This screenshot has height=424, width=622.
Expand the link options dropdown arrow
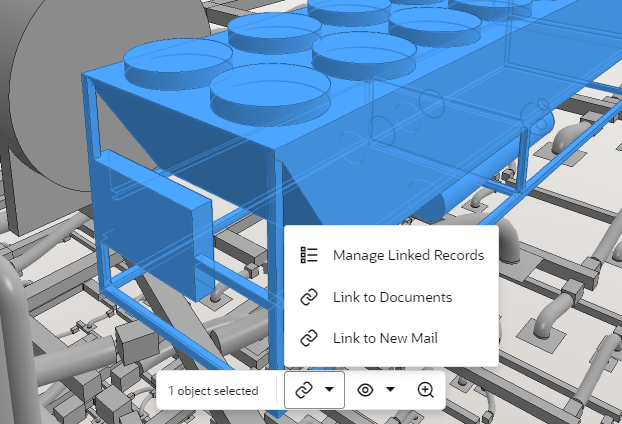click(x=329, y=389)
